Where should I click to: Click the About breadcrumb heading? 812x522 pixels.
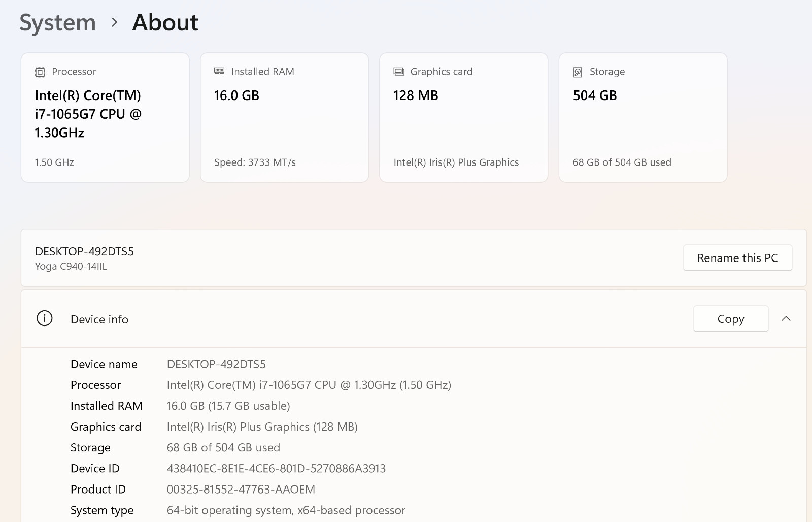click(165, 23)
